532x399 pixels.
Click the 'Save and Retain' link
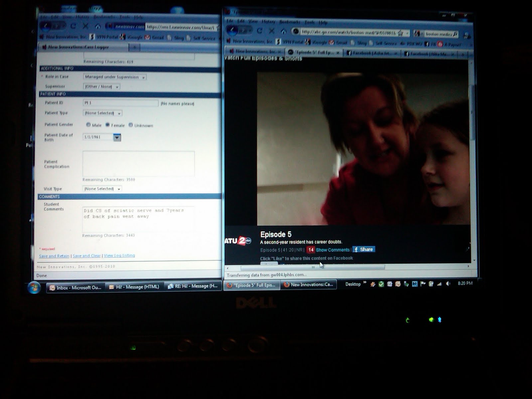(54, 256)
